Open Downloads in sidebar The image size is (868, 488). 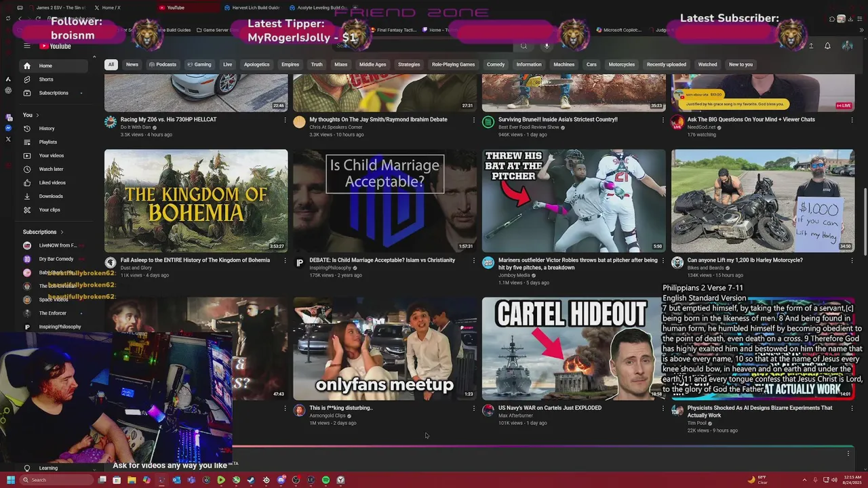tap(54, 196)
